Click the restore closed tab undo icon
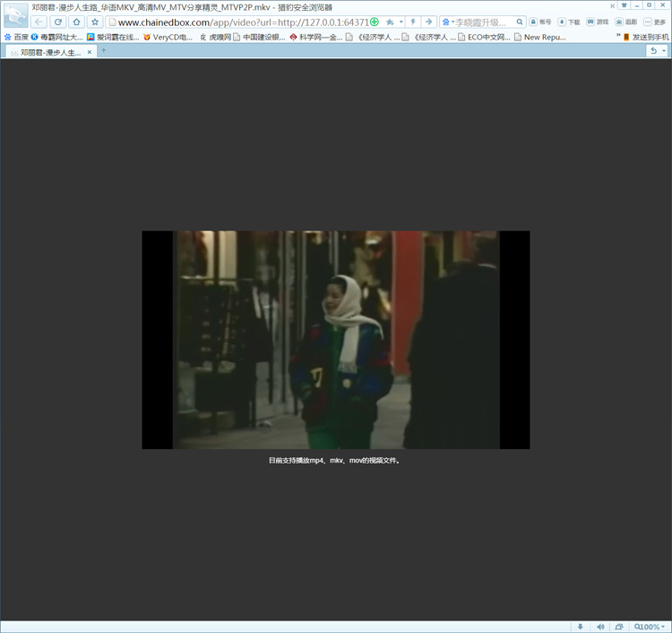 pos(653,51)
